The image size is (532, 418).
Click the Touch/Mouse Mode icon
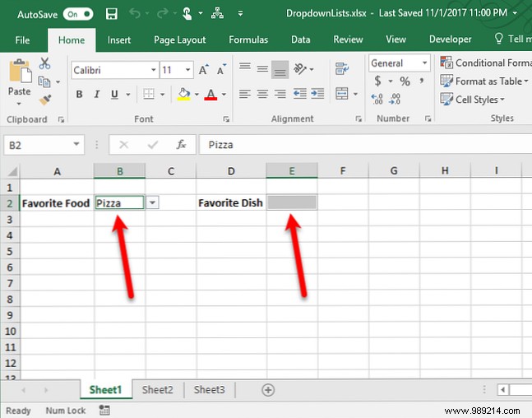point(187,14)
